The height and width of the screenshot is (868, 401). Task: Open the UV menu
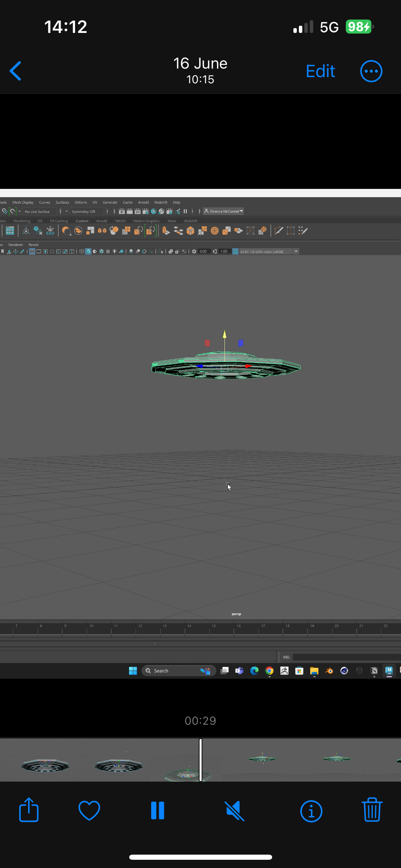point(95,202)
